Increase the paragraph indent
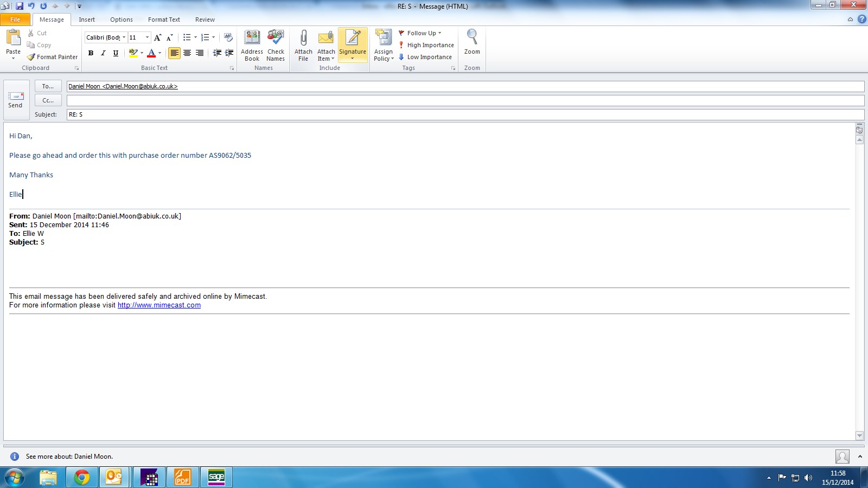 (x=229, y=53)
